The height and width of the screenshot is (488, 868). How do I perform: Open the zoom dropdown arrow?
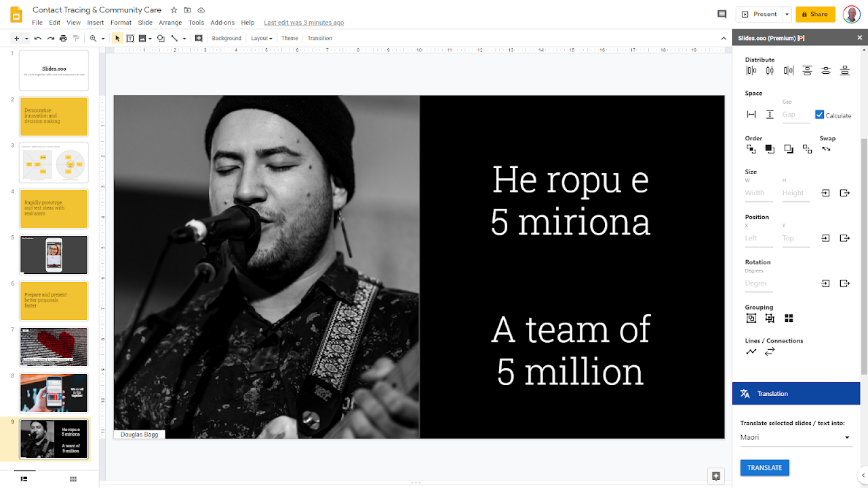pyautogui.click(x=103, y=39)
